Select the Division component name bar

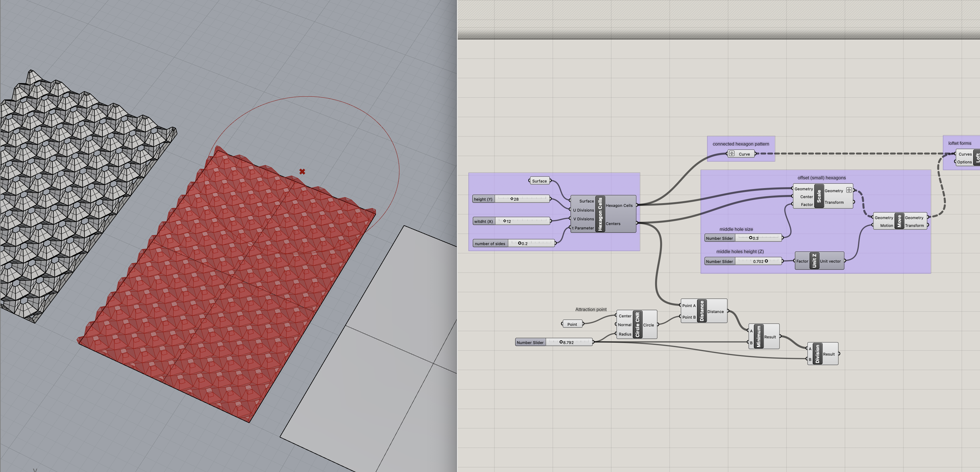pyautogui.click(x=817, y=354)
